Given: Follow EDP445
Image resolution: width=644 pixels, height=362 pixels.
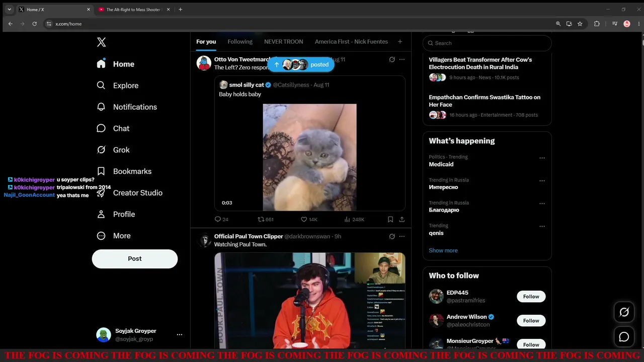Looking at the screenshot, I should pos(531,297).
